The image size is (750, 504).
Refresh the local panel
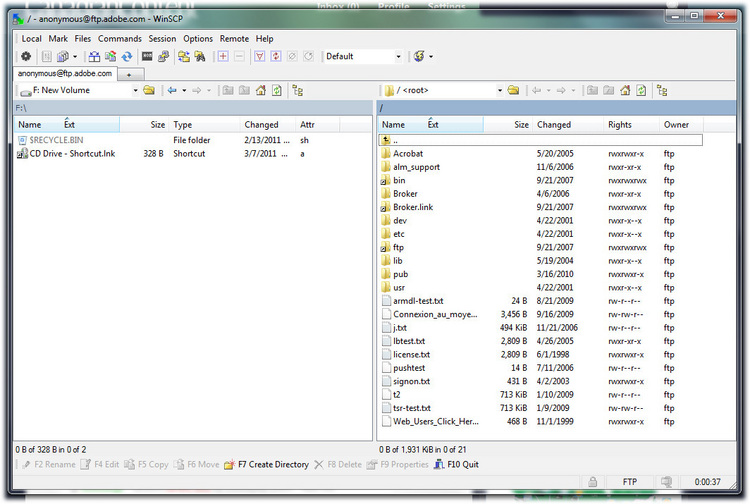click(x=277, y=90)
